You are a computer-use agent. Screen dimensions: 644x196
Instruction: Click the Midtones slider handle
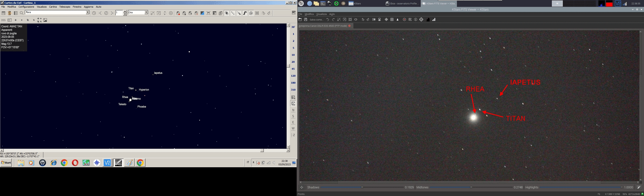pos(471,188)
